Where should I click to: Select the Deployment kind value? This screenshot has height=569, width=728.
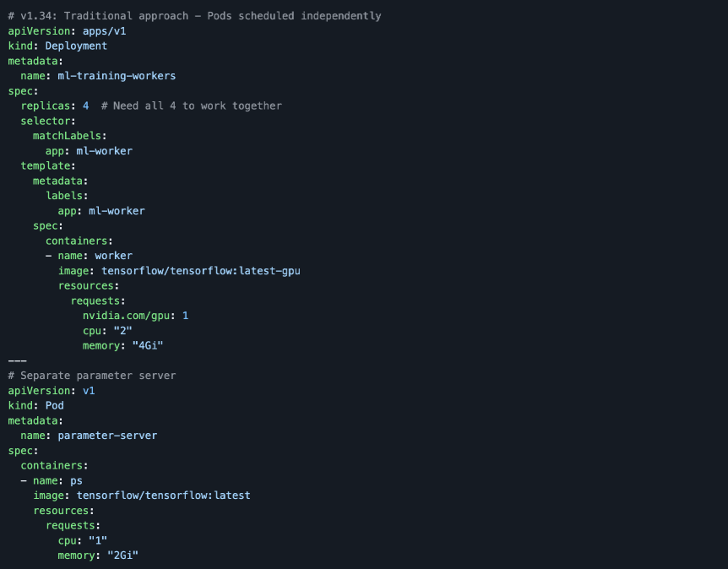[x=76, y=46]
